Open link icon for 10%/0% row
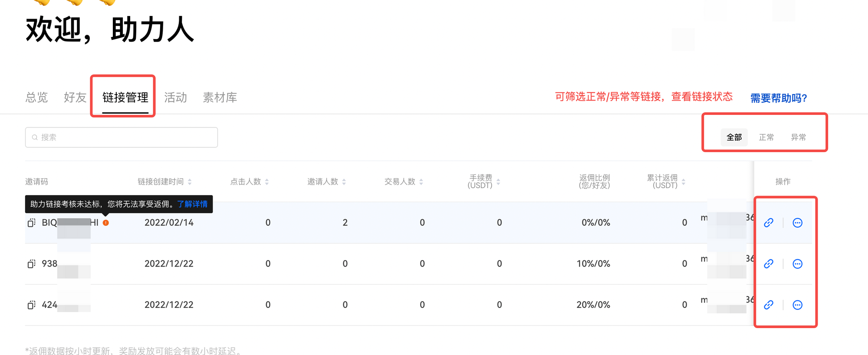The width and height of the screenshot is (868, 355). pyautogui.click(x=769, y=264)
